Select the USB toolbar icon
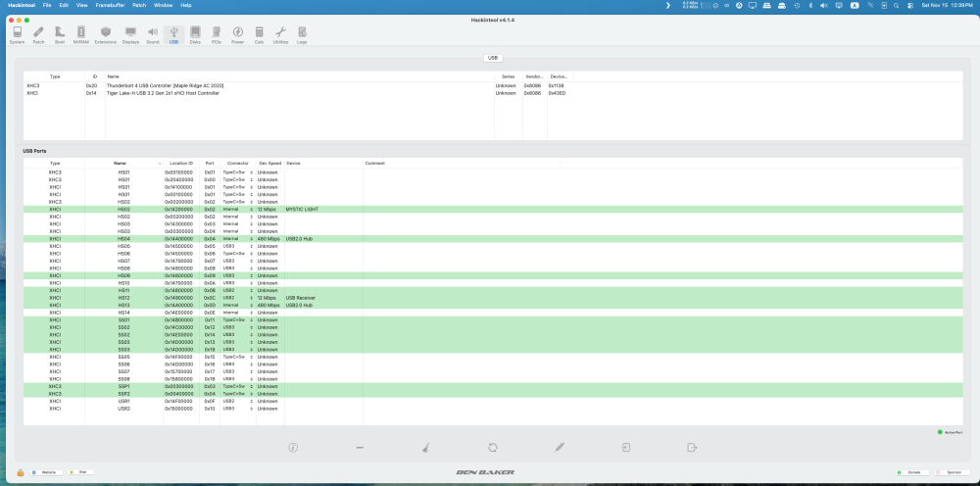The image size is (980, 486). (173, 35)
